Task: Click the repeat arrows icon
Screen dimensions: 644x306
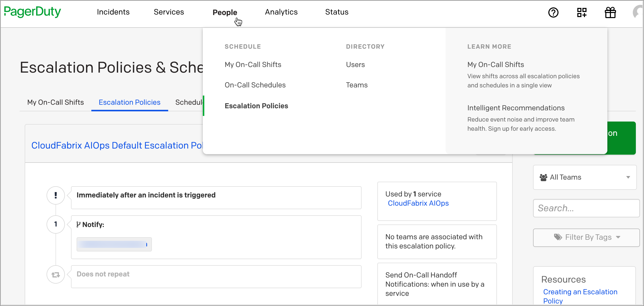Action: point(56,275)
